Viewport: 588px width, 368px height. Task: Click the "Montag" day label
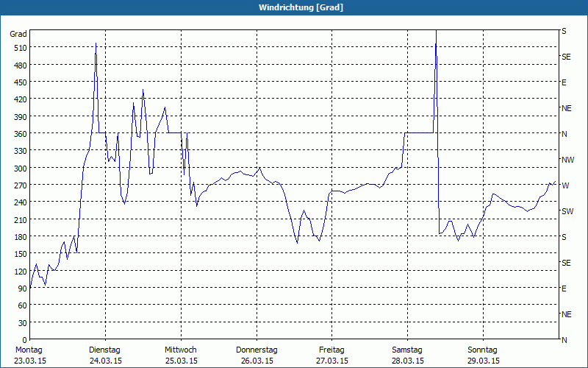point(29,350)
